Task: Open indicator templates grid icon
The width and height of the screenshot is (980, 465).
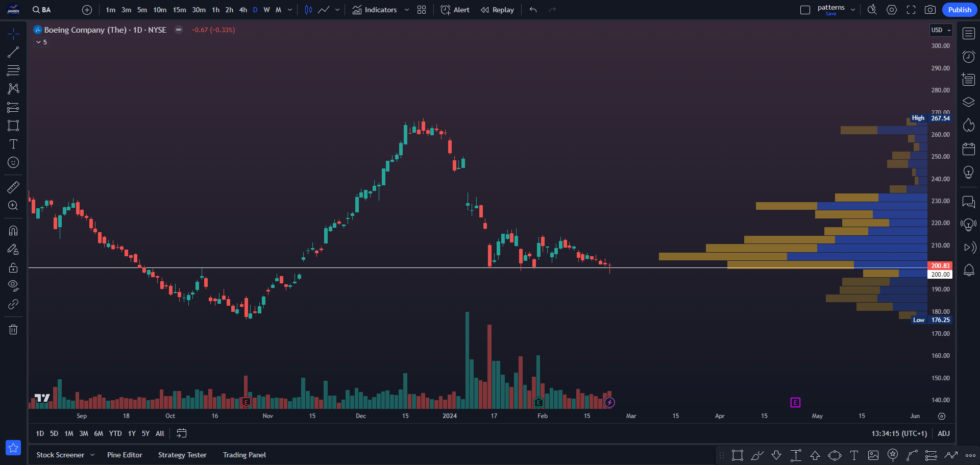Action: point(422,10)
